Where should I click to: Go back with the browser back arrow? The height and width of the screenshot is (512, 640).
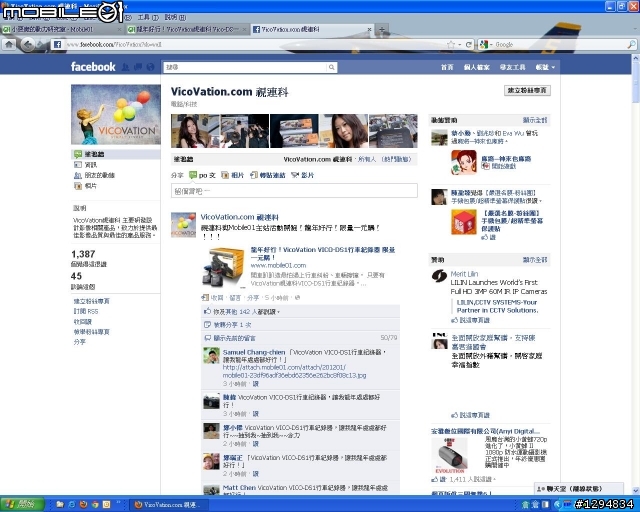27,44
